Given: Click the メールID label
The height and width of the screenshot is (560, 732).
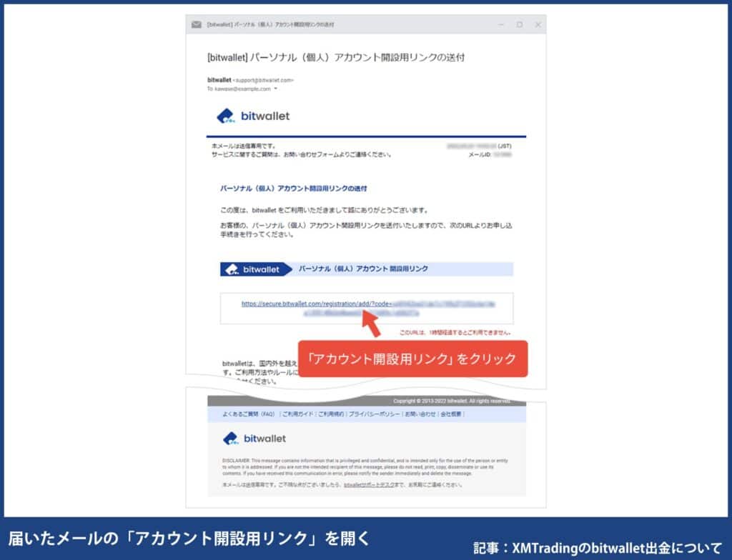Looking at the screenshot, I should 480,154.
